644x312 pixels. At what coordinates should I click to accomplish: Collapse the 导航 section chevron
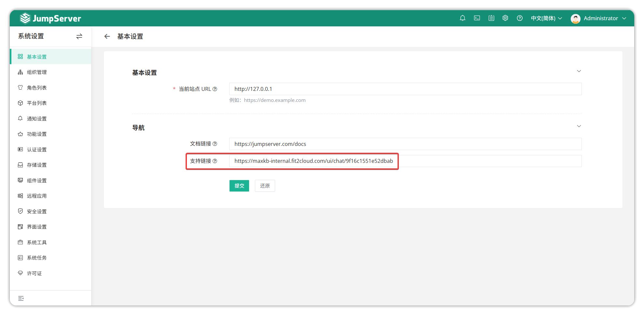click(579, 126)
